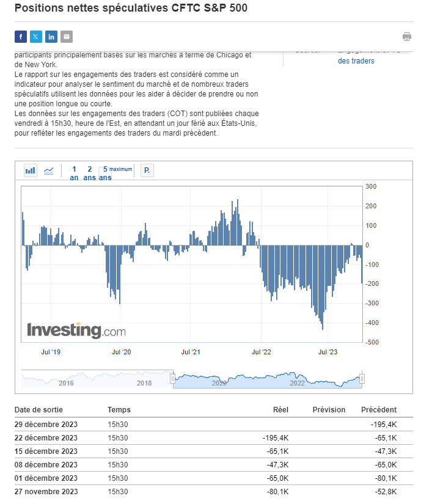Share the page by email
Viewport: 421px width, 504px height.
[67, 37]
